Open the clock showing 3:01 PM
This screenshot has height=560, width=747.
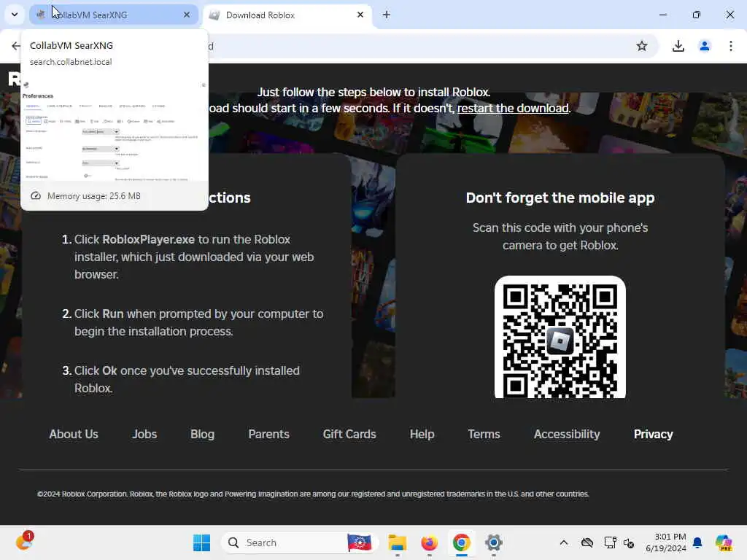tap(665, 542)
